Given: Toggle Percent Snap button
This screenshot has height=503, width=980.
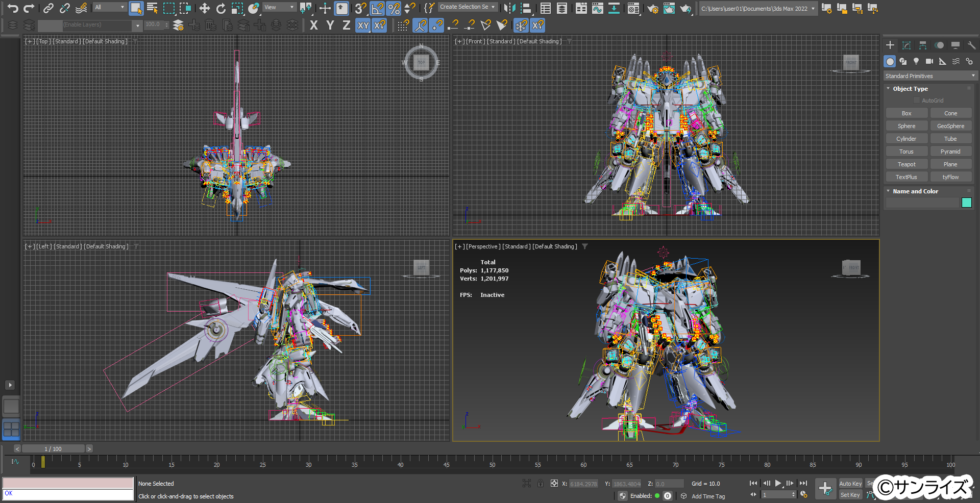Looking at the screenshot, I should (x=394, y=8).
